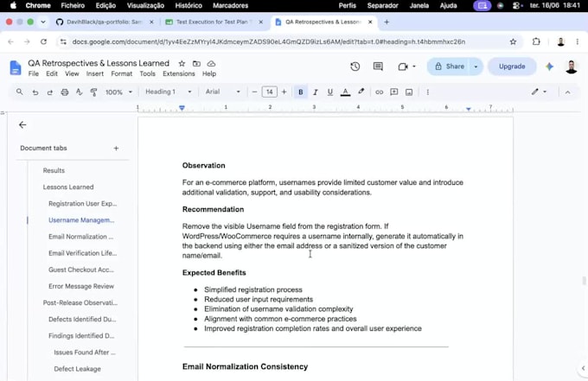Open the Chrome extensions puzzle icon
This screenshot has height=381, width=588.
tap(536, 41)
